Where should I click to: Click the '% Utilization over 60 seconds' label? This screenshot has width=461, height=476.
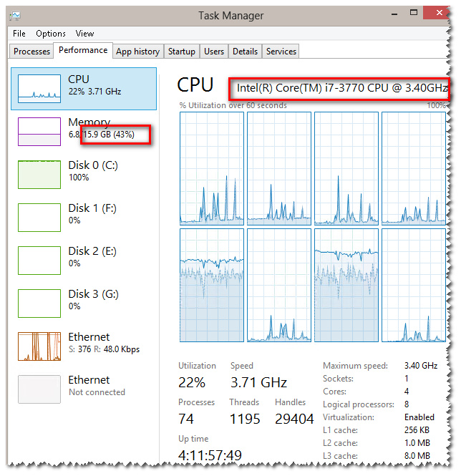(233, 105)
